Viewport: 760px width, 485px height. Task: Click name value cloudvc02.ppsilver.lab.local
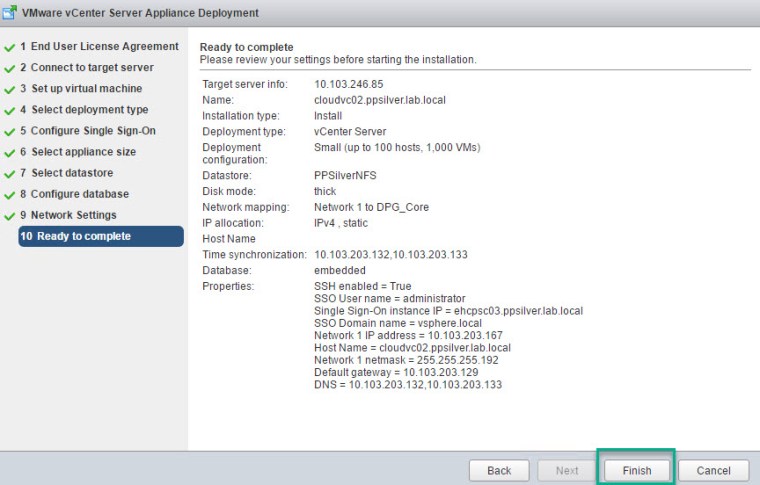[x=380, y=100]
